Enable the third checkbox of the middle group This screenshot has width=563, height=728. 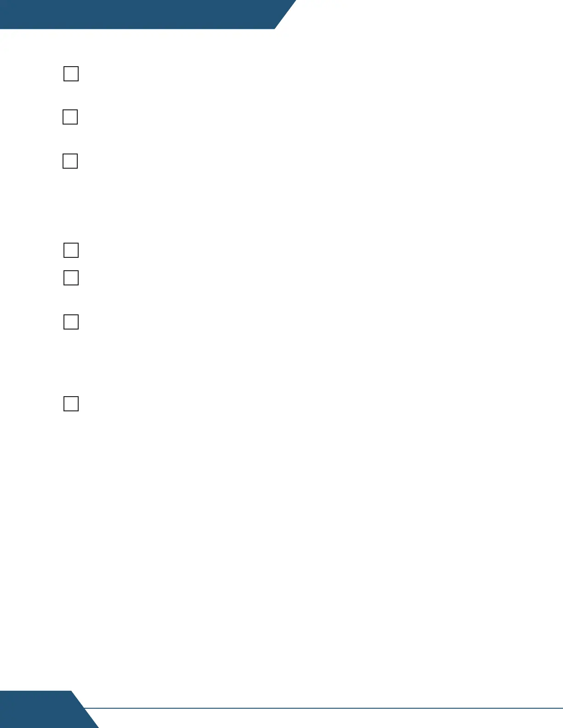pyautogui.click(x=71, y=322)
